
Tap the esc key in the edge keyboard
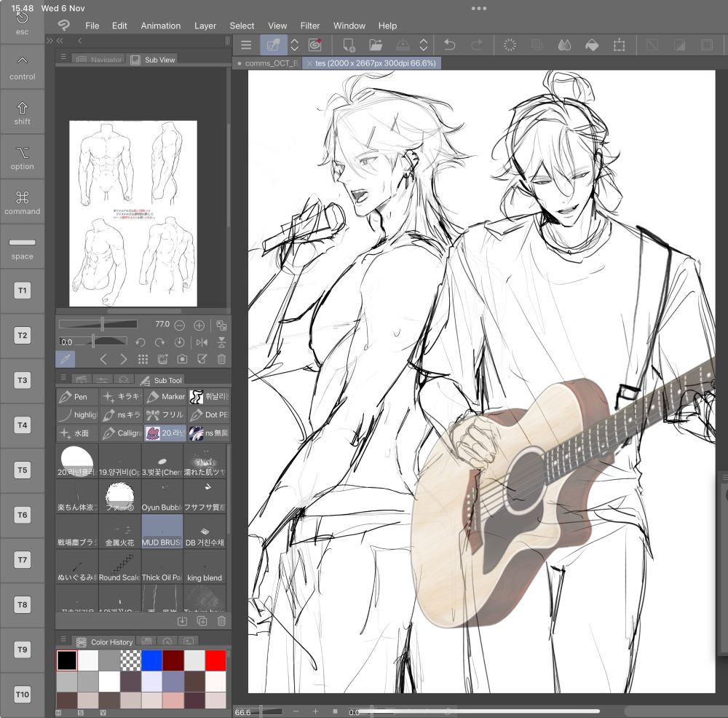coord(23,23)
